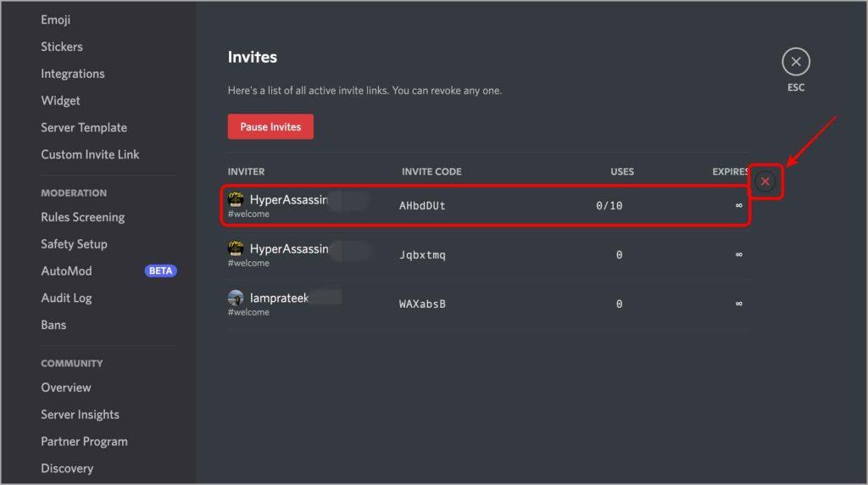Viewport: 868px width, 485px height.
Task: Click HyperAssassin avatar in AHbdDUt row
Action: click(236, 199)
